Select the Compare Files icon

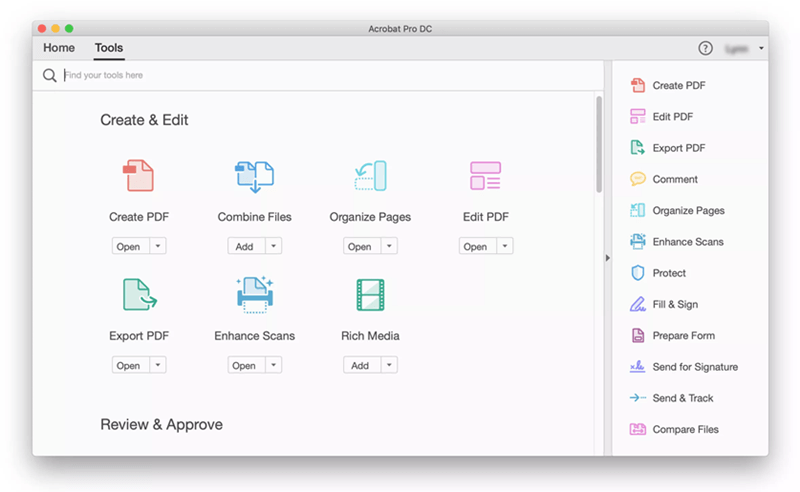point(638,429)
